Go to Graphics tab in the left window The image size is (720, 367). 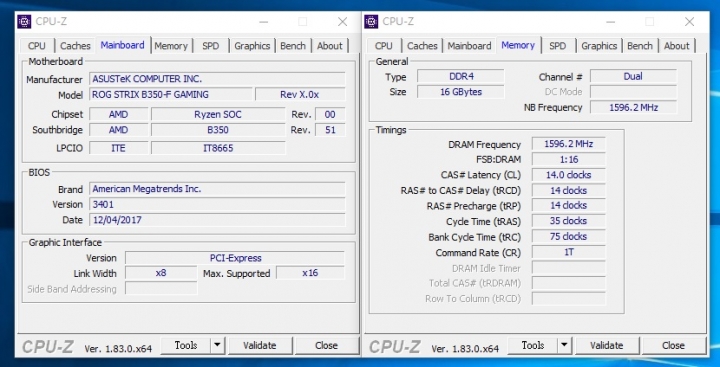click(252, 46)
